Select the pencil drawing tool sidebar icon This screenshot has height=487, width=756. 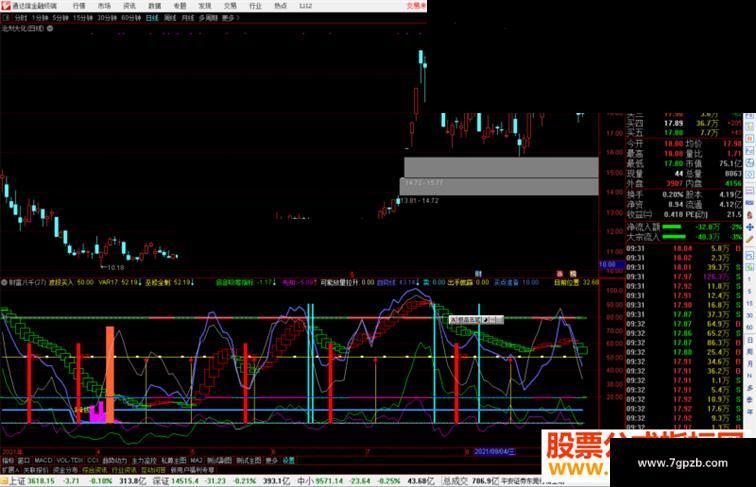[x=750, y=239]
